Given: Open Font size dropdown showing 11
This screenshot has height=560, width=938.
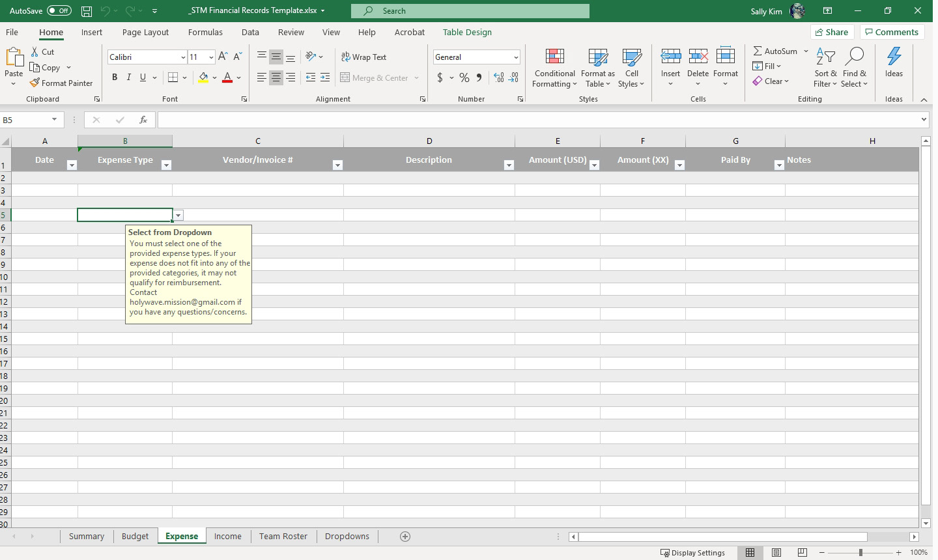Looking at the screenshot, I should click(x=211, y=57).
